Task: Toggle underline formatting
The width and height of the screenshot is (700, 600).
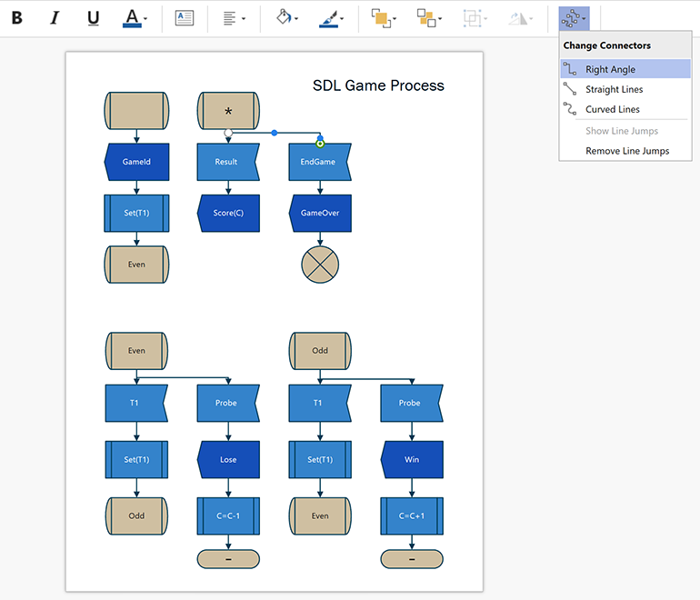Action: point(93,17)
